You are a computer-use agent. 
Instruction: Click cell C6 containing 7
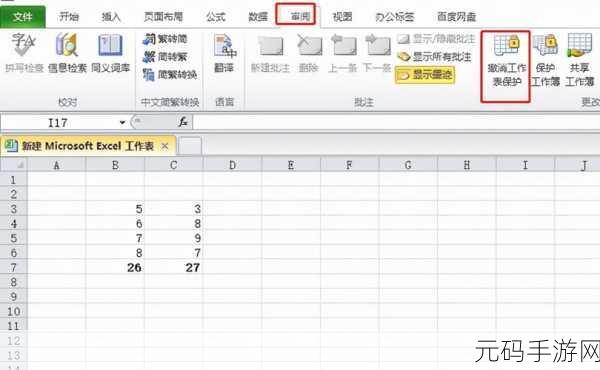(174, 253)
